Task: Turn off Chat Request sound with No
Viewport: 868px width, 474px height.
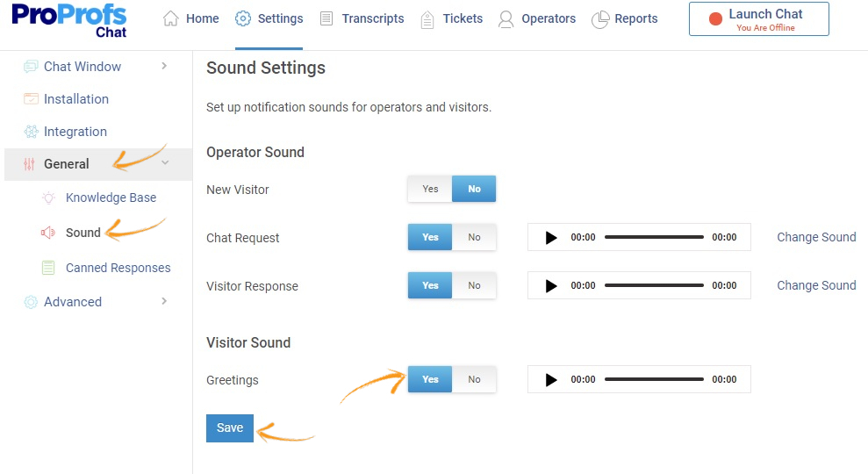Action: (474, 237)
